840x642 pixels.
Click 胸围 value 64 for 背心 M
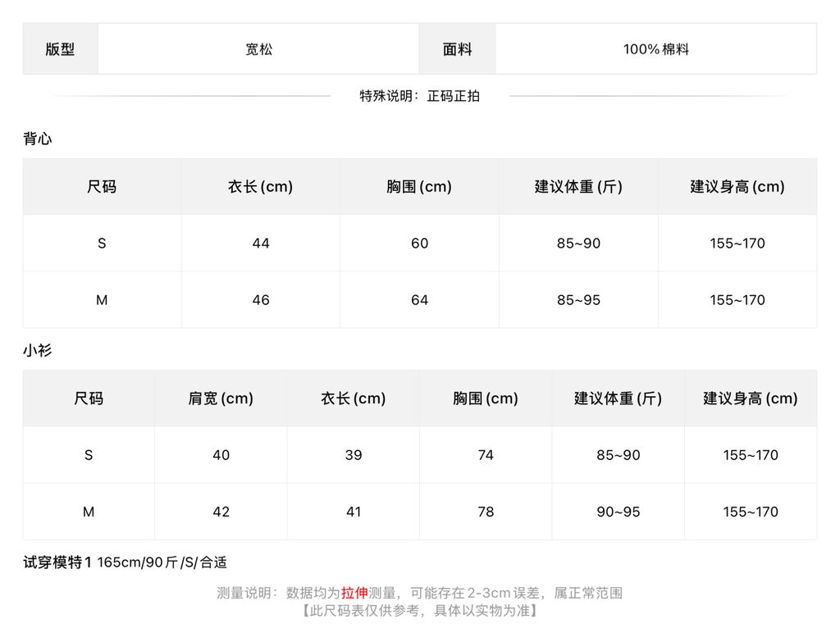coord(419,300)
